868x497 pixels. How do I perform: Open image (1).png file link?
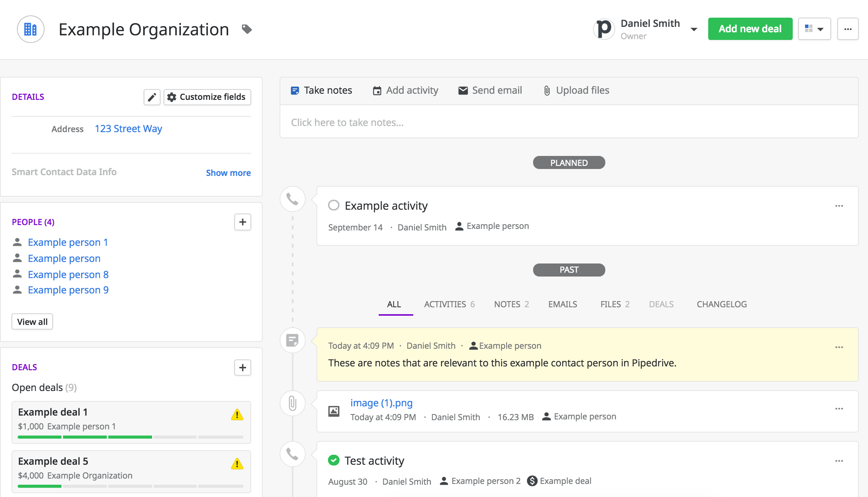381,403
